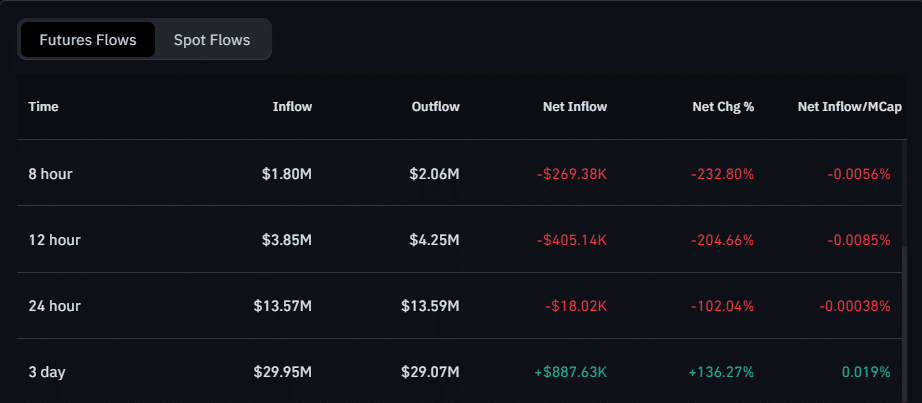Select the 3 day row label
The image size is (922, 403).
pos(47,372)
